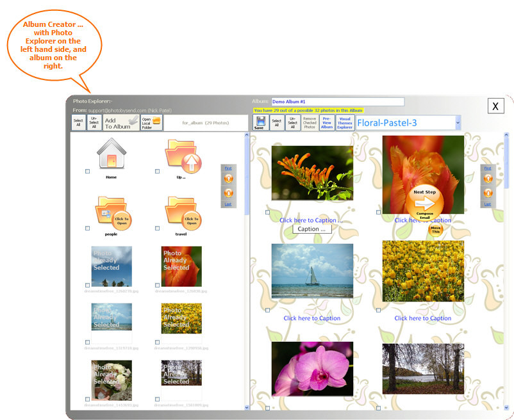The image size is (514, 420).
Task: Click album panel scrollbar up arrow
Action: (x=506, y=135)
